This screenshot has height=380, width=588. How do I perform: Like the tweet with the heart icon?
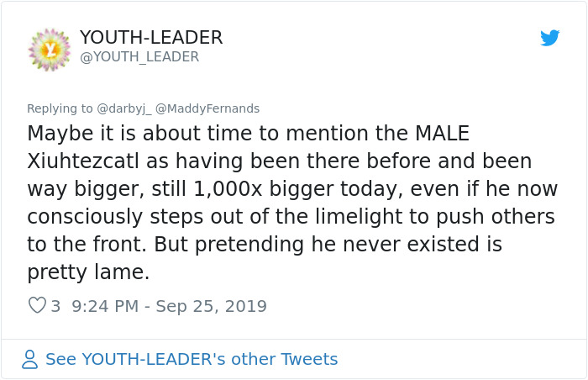tap(37, 306)
